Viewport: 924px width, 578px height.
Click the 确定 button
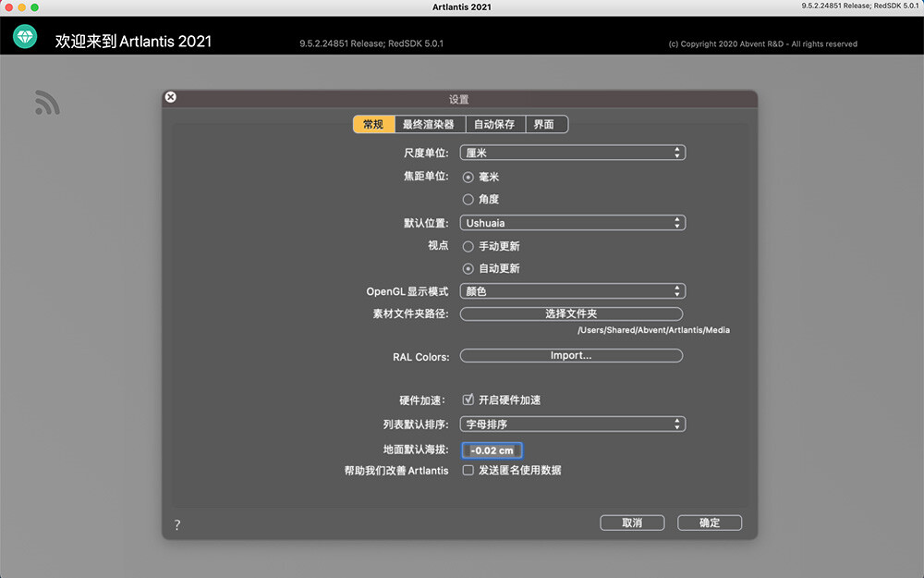pyautogui.click(x=710, y=523)
